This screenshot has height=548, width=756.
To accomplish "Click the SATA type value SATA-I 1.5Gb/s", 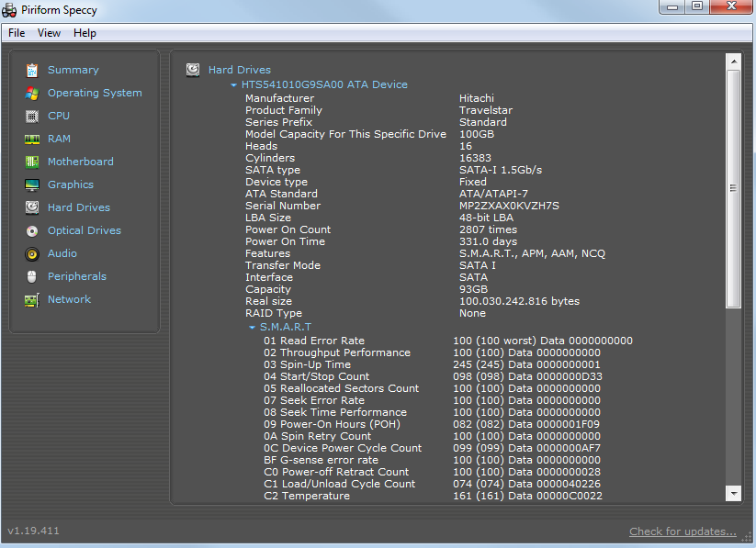I will 501,170.
